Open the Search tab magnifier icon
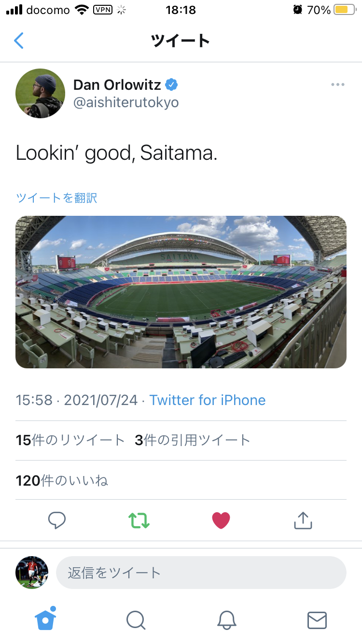This screenshot has width=362, height=644. coord(136,620)
